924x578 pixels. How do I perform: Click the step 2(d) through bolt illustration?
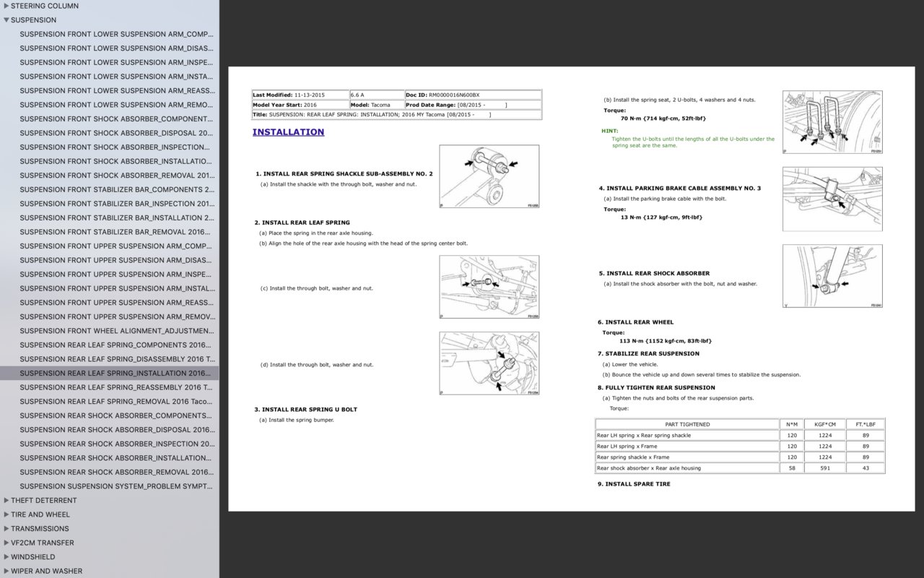[x=489, y=363]
